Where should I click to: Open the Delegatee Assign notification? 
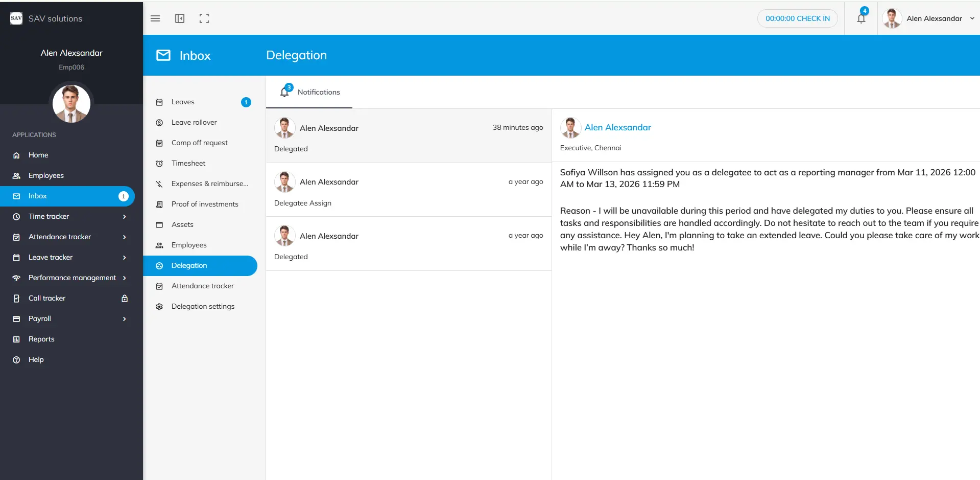(x=408, y=190)
